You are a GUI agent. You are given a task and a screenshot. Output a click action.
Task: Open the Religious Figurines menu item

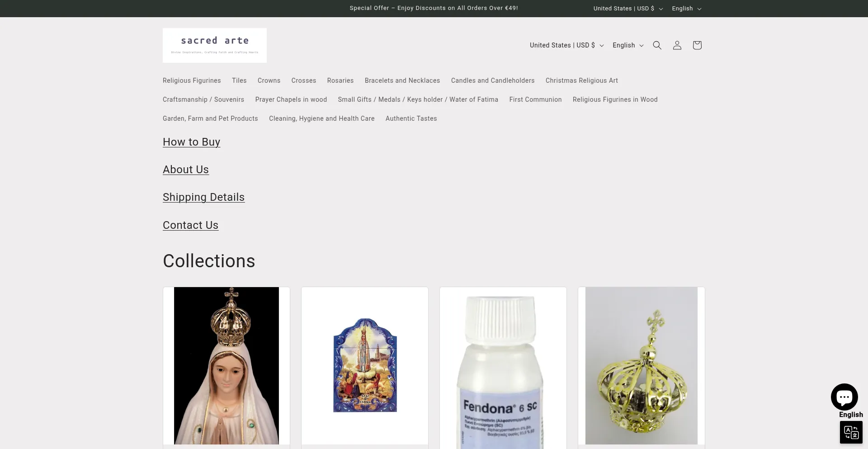tap(192, 80)
